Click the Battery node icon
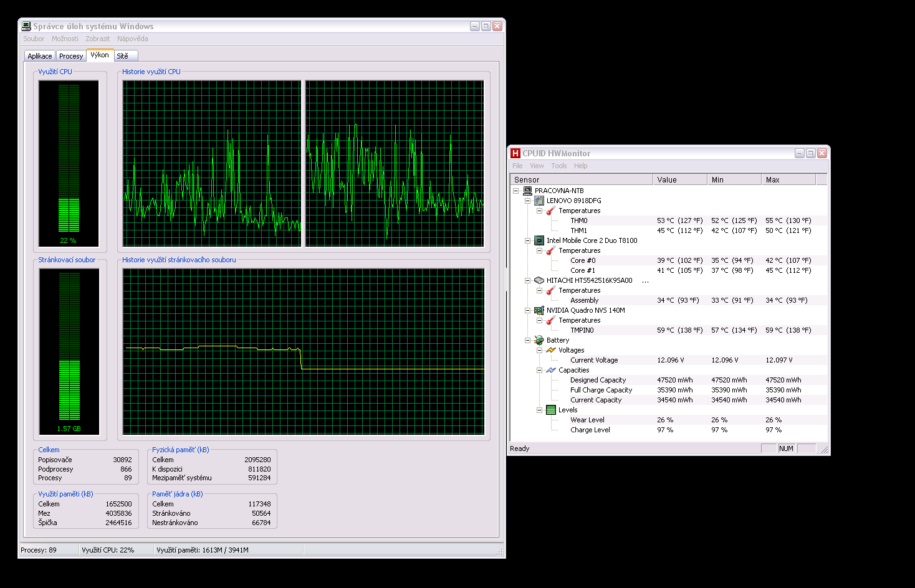Image resolution: width=915 pixels, height=588 pixels. (539, 340)
